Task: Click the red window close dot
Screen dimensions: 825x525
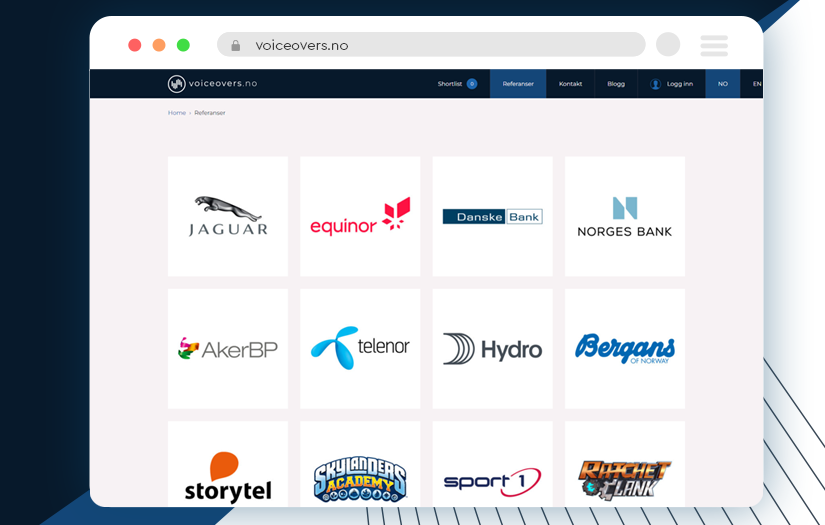Action: [135, 45]
